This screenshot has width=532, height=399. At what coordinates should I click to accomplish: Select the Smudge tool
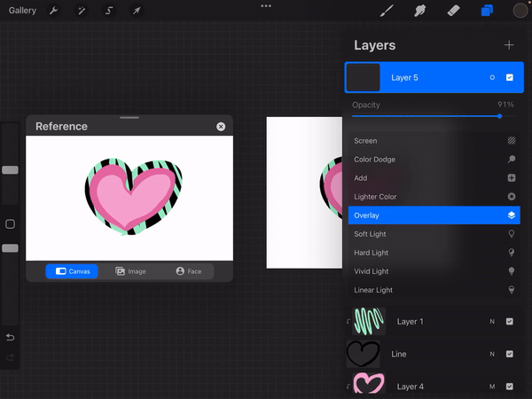click(x=420, y=11)
